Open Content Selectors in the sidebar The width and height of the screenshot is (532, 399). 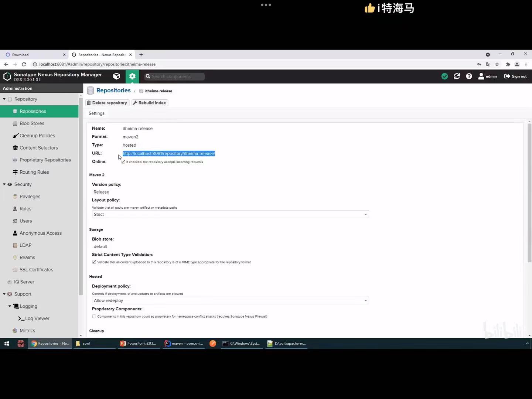(x=39, y=148)
